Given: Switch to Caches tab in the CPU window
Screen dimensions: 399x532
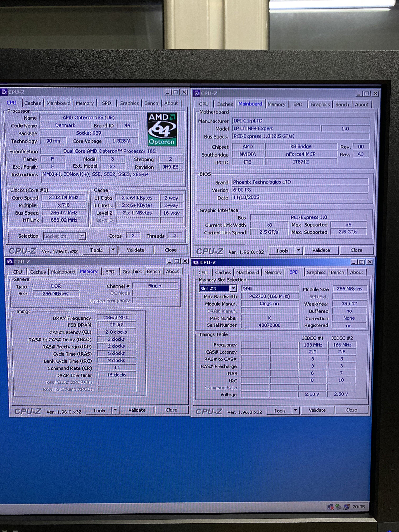Looking at the screenshot, I should coord(32,103).
